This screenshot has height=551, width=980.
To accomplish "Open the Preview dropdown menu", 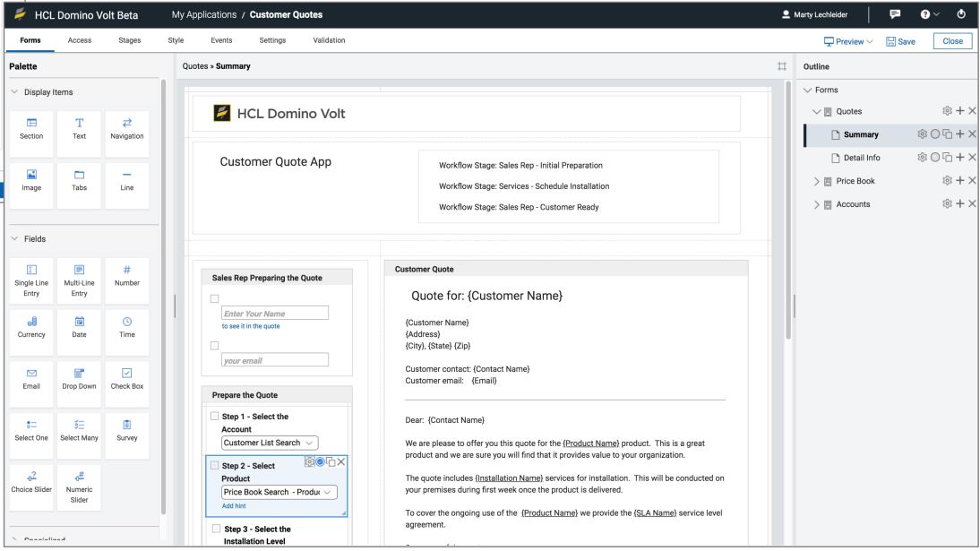I will pyautogui.click(x=848, y=41).
